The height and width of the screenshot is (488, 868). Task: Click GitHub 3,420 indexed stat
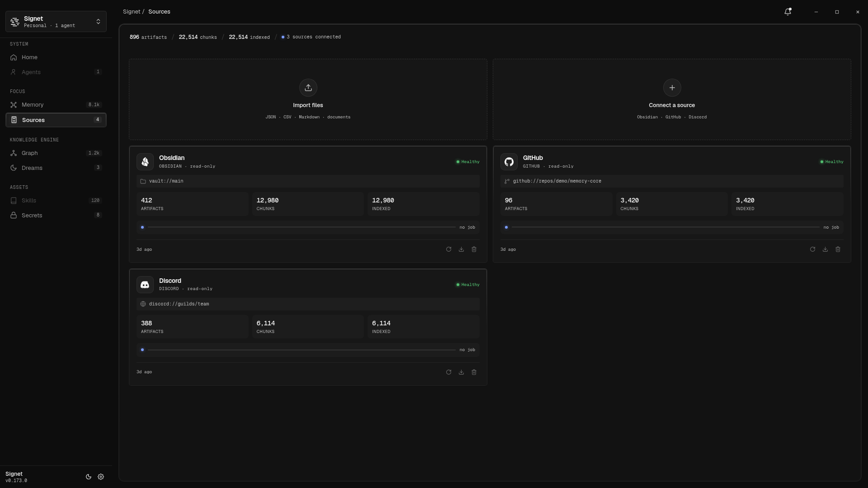788,204
